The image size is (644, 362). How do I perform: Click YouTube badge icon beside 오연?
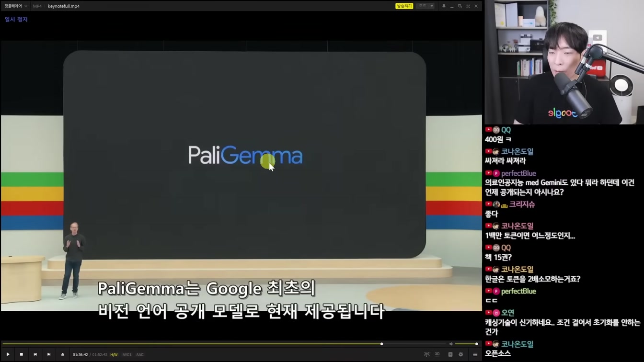pos(488,313)
